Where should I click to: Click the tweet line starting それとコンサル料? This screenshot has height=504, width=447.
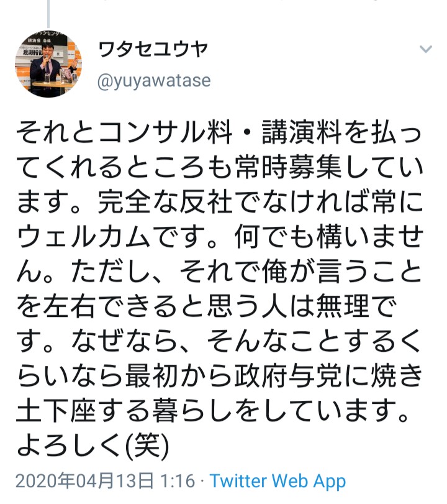[x=219, y=133]
